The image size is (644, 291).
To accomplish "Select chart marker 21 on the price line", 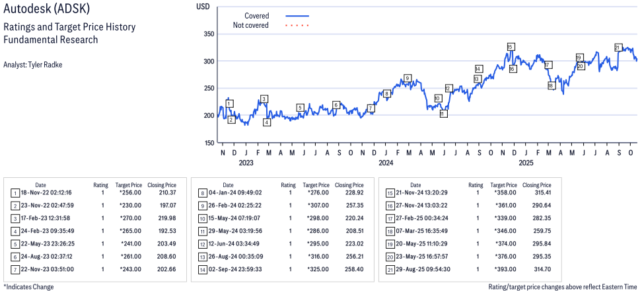I will point(618,48).
